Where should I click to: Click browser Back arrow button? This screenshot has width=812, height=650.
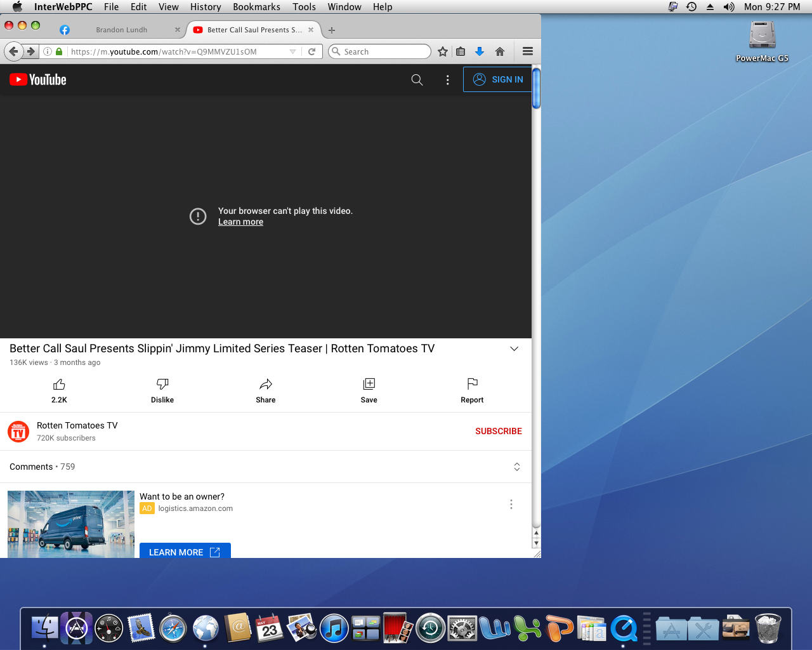[13, 51]
